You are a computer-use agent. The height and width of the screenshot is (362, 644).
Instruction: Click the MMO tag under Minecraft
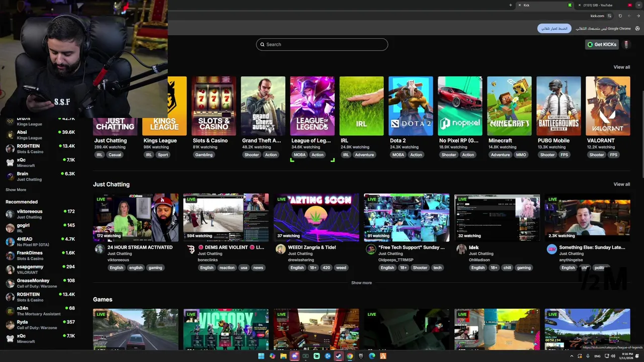[x=521, y=155]
